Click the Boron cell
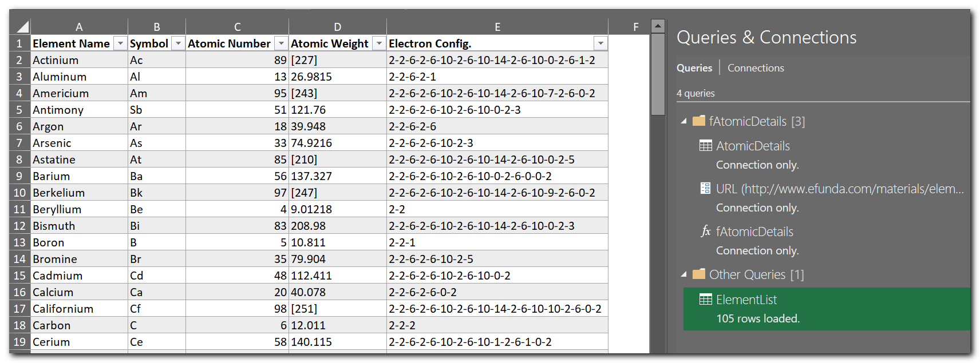 pyautogui.click(x=79, y=242)
